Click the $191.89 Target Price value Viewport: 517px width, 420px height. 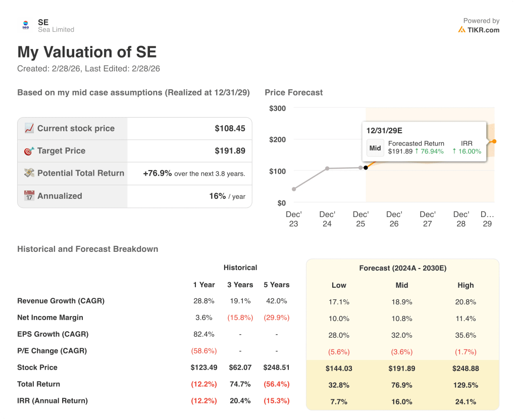(230, 150)
